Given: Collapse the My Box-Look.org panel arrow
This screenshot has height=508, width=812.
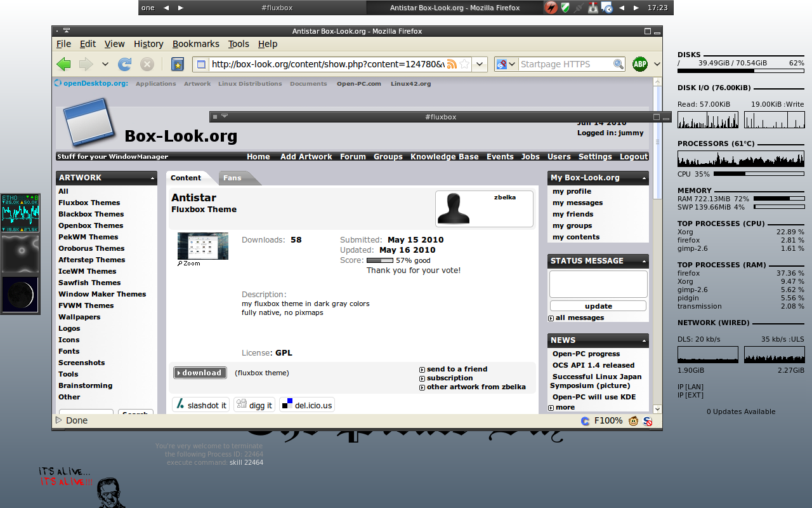Looking at the screenshot, I should pyautogui.click(x=644, y=178).
